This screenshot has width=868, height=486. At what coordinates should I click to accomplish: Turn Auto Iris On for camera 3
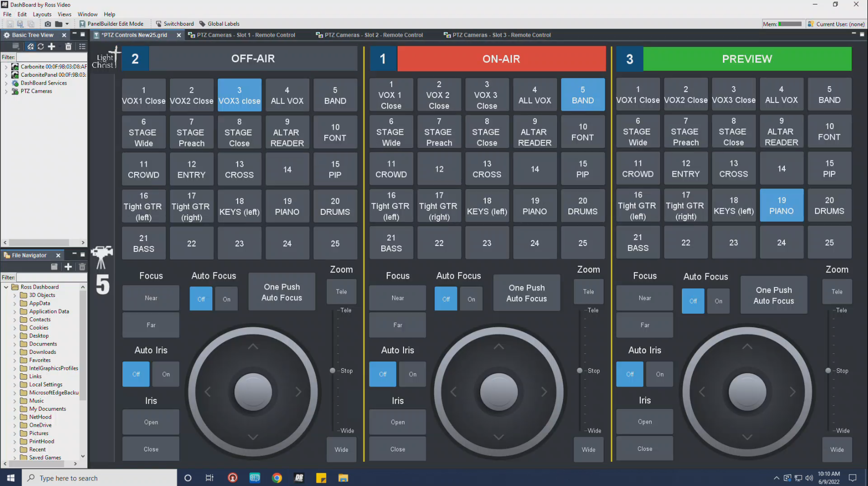click(660, 374)
